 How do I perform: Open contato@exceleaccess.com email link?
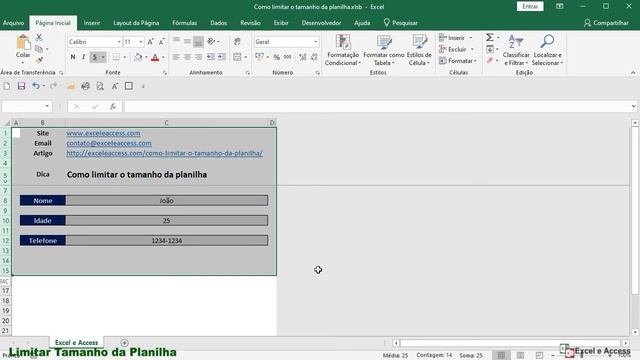pos(109,143)
